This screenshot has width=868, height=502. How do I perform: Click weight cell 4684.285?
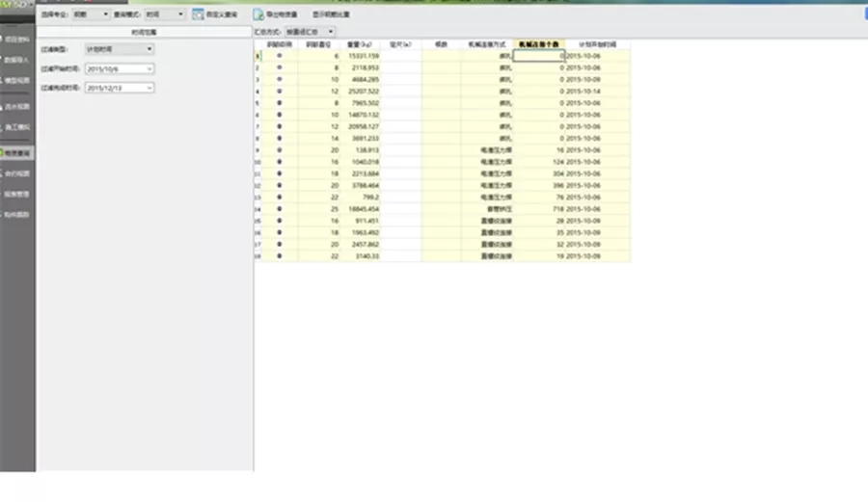point(360,80)
